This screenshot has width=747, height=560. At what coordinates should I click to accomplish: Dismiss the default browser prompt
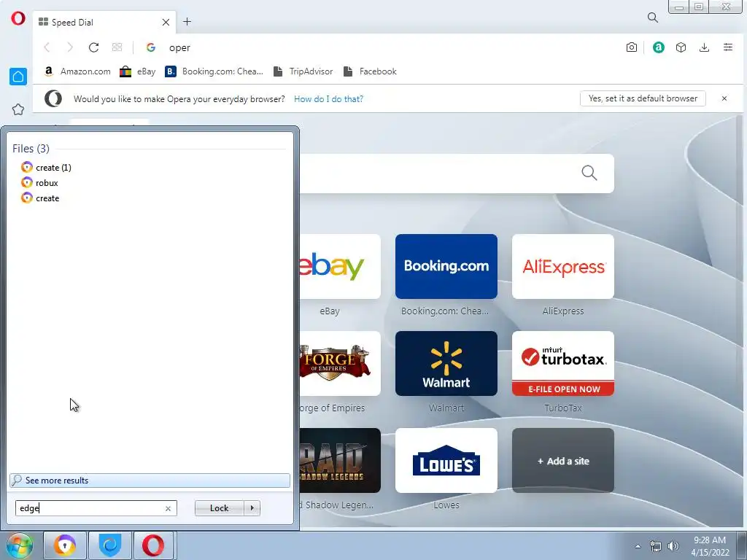click(x=724, y=98)
